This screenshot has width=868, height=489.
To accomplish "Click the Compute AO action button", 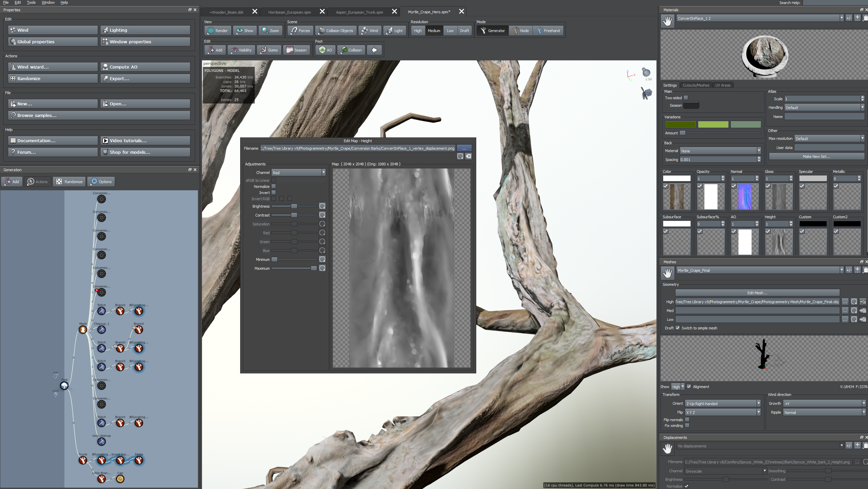I will pos(123,67).
